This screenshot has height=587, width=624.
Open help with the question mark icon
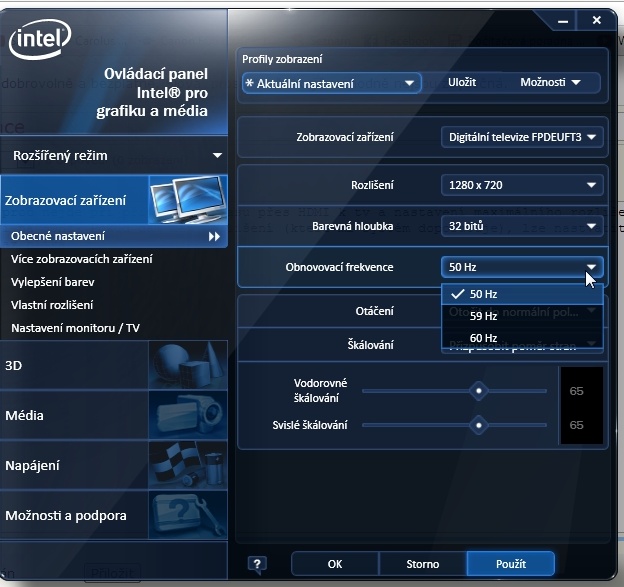(257, 564)
